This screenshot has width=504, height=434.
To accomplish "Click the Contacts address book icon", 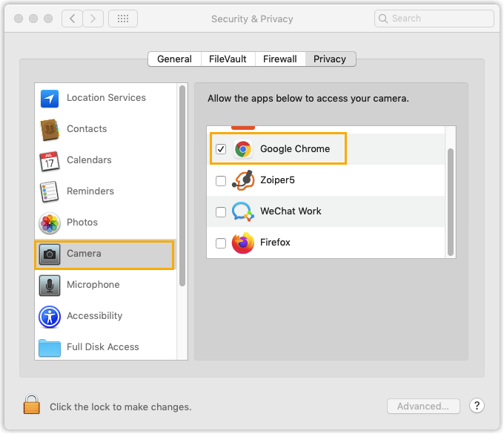I will (50, 130).
